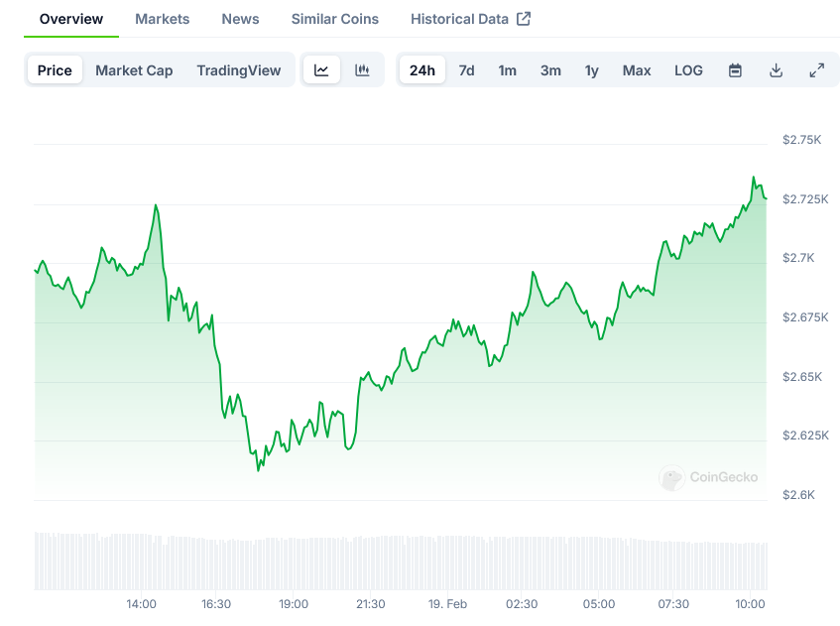This screenshot has width=840, height=626.
Task: Click the $2.6K price axis label
Action: point(798,495)
